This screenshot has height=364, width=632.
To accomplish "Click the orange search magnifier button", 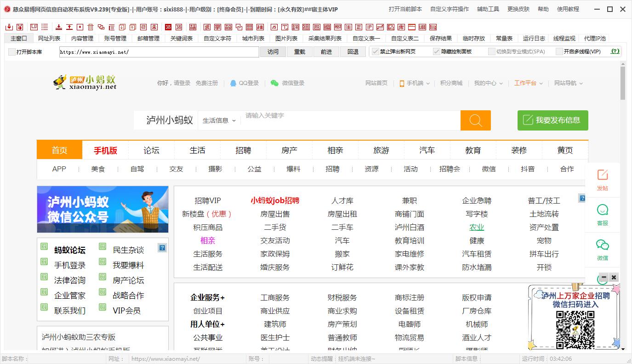I will [x=476, y=120].
